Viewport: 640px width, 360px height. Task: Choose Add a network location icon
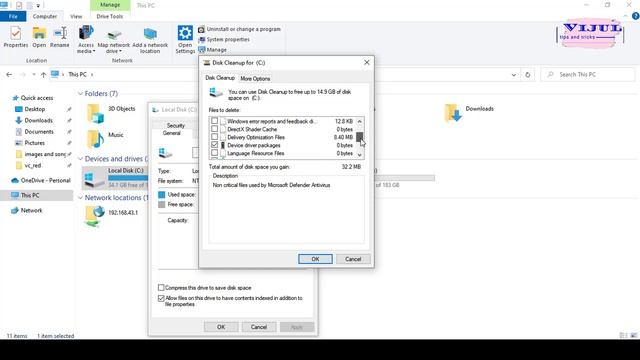[x=150, y=39]
